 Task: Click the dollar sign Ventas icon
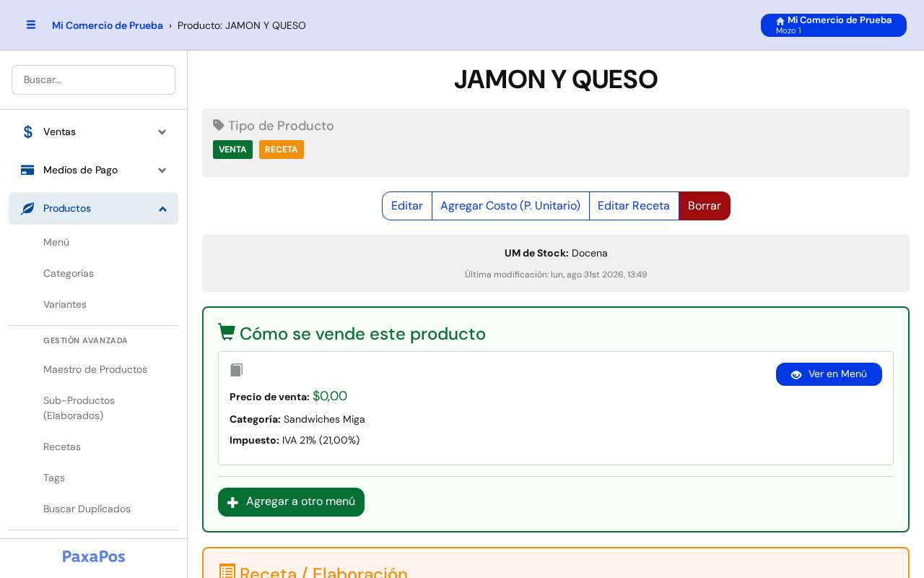pyautogui.click(x=27, y=131)
